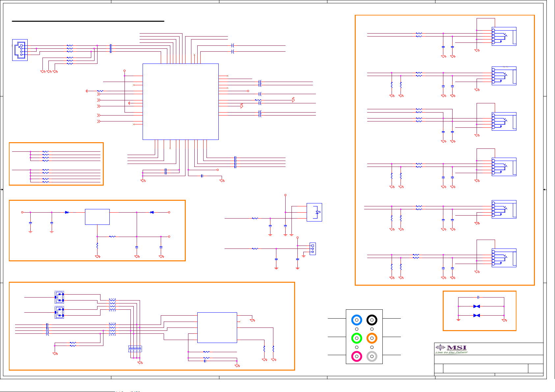Select the large central codec IC block
The height and width of the screenshot is (392, 555).
pyautogui.click(x=180, y=102)
